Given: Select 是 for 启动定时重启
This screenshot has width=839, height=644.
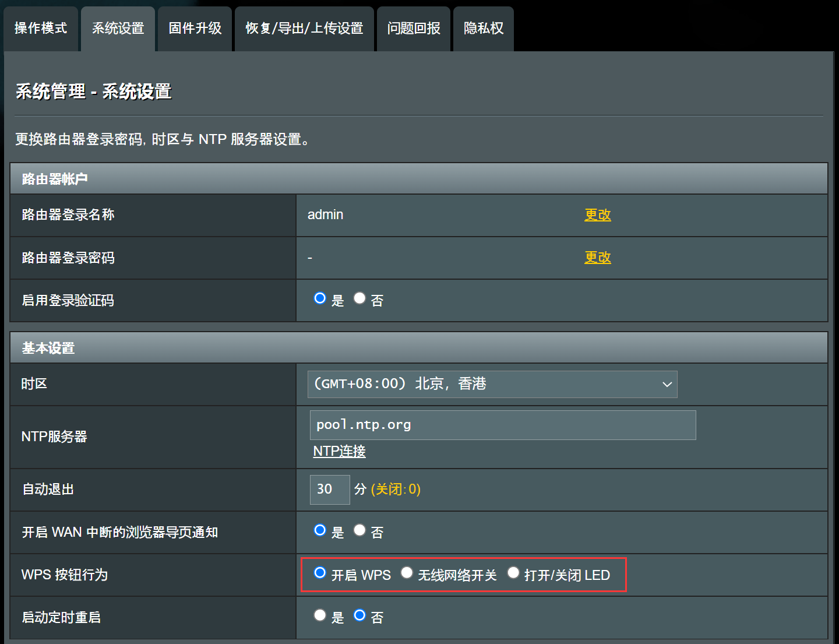Looking at the screenshot, I should (x=320, y=615).
